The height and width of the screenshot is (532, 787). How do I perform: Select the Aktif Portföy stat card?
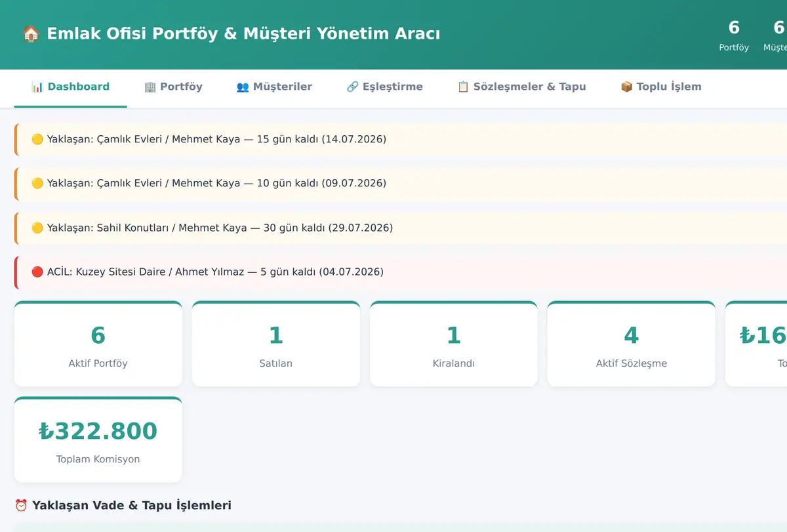coord(98,344)
